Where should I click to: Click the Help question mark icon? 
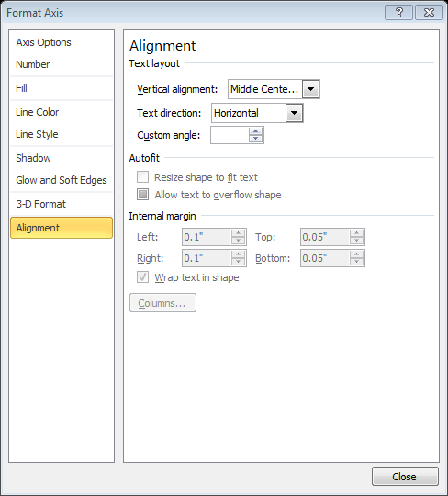398,13
